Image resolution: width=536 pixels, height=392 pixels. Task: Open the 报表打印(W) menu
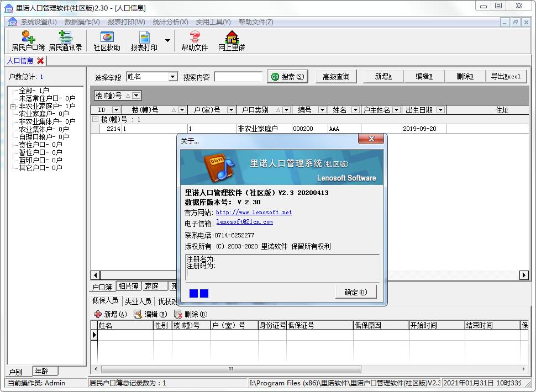coord(126,22)
